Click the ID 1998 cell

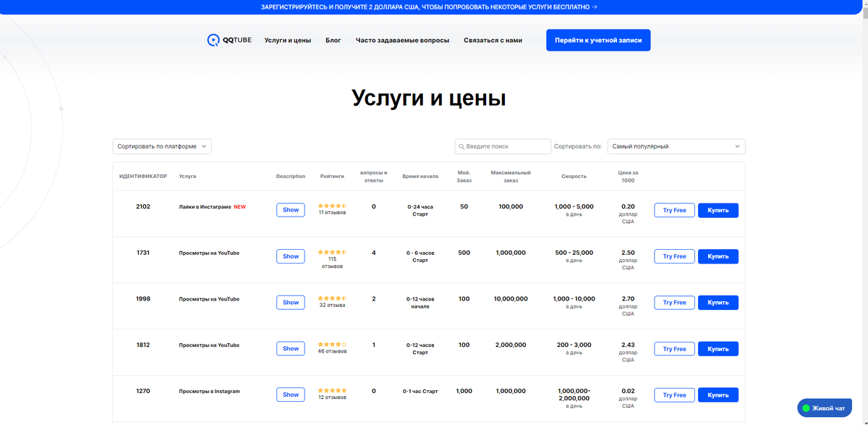click(143, 299)
